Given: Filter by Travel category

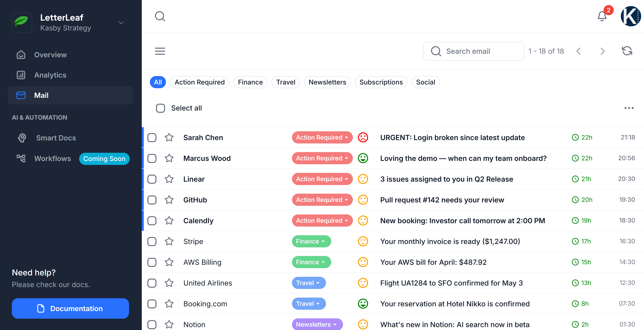Looking at the screenshot, I should coord(286,82).
